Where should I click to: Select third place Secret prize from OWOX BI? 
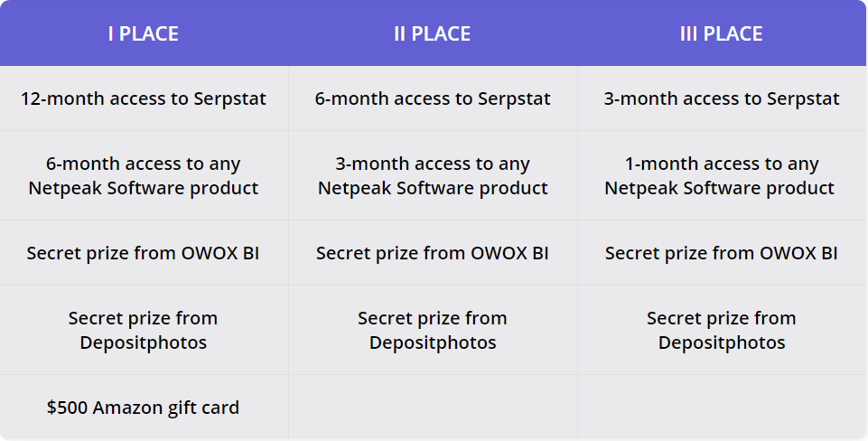pyautogui.click(x=722, y=253)
